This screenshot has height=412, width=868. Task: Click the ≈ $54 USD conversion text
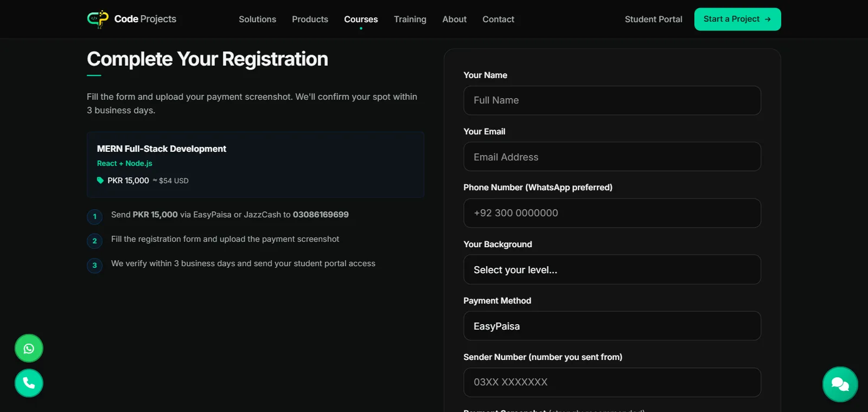[x=171, y=181]
